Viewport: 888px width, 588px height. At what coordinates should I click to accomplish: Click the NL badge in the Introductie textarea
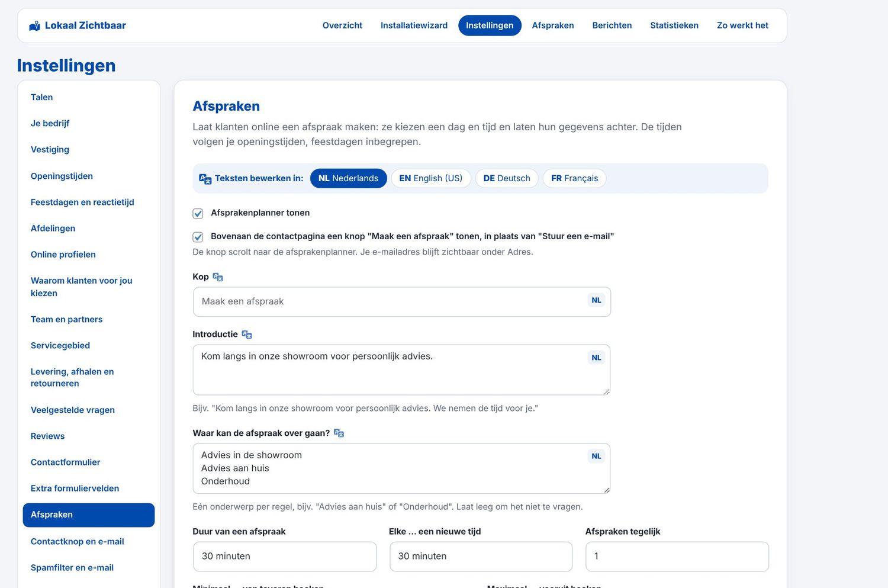[596, 358]
